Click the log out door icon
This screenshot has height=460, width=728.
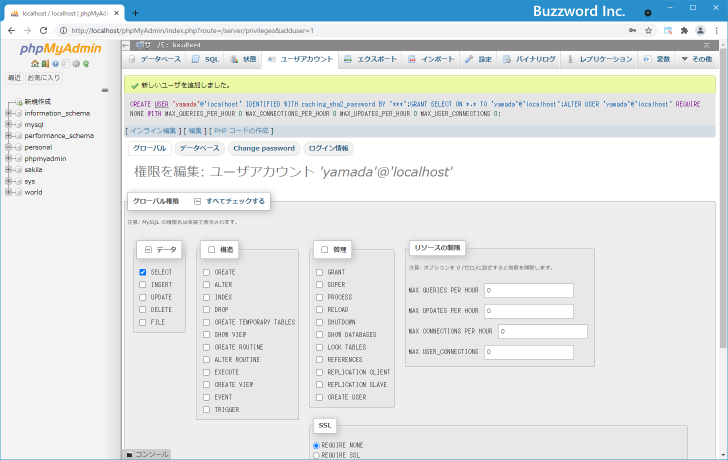(x=45, y=64)
